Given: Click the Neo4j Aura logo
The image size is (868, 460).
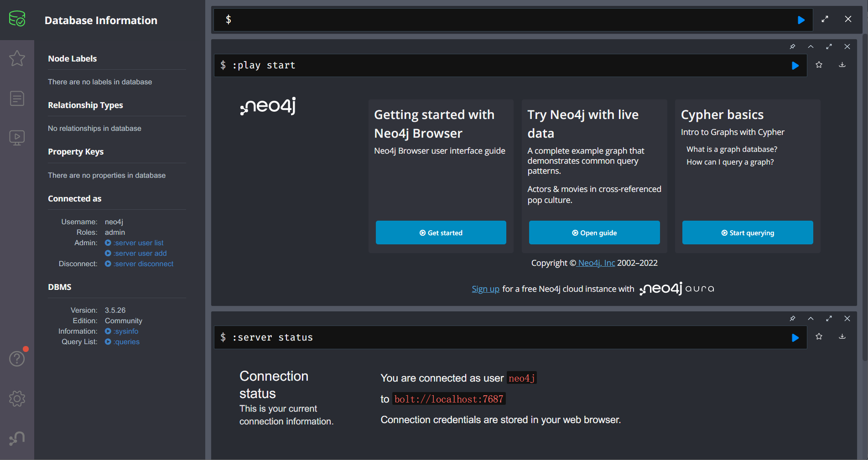Looking at the screenshot, I should [677, 289].
